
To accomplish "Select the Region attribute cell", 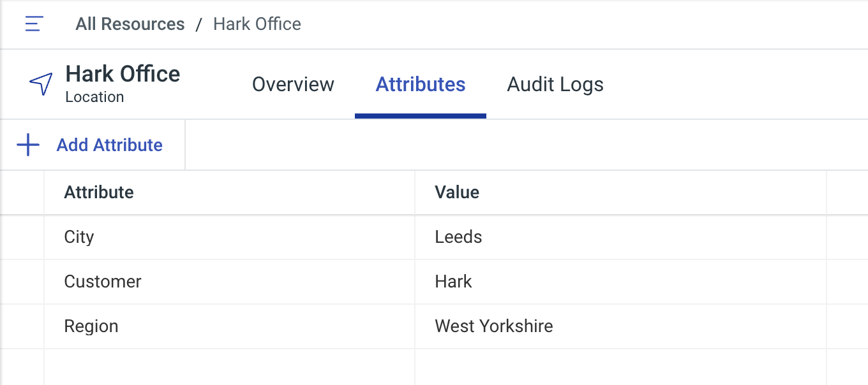I will [x=230, y=326].
